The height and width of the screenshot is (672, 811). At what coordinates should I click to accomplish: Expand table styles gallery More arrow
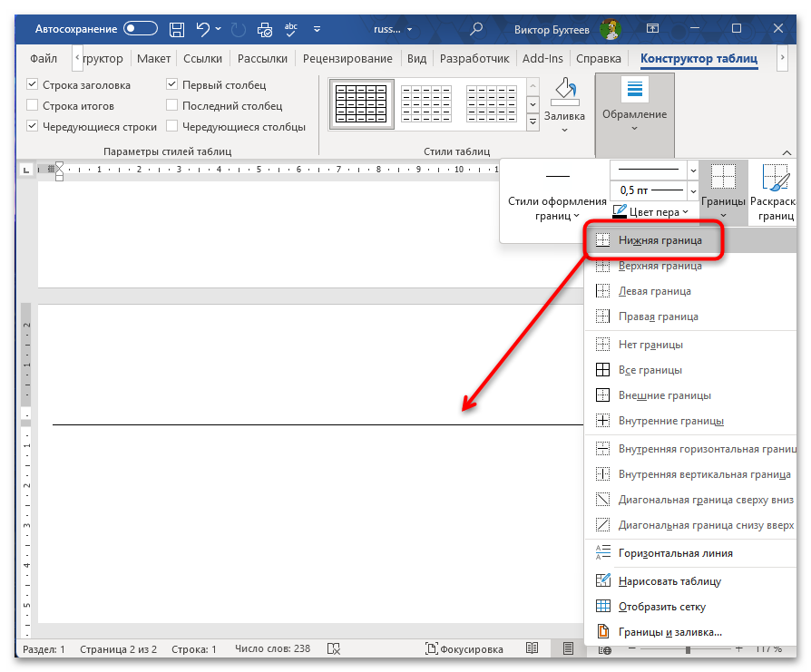(533, 122)
